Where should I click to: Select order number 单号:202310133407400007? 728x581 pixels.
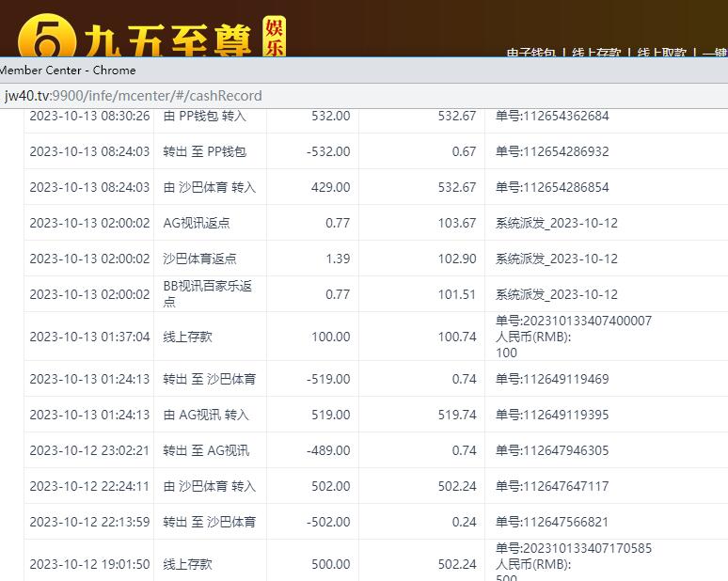(574, 321)
